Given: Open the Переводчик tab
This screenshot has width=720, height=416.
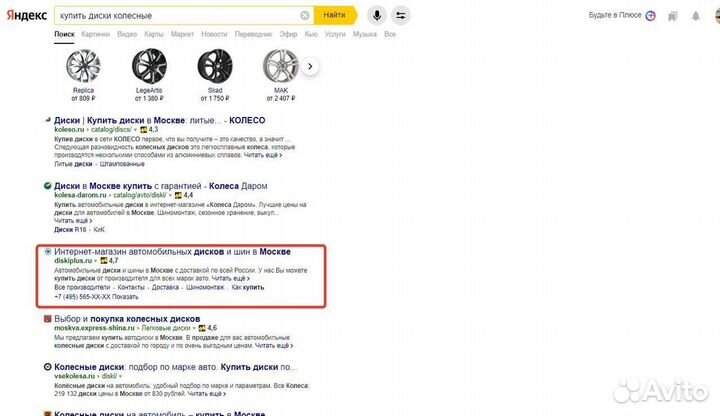Looking at the screenshot, I should point(253,34).
